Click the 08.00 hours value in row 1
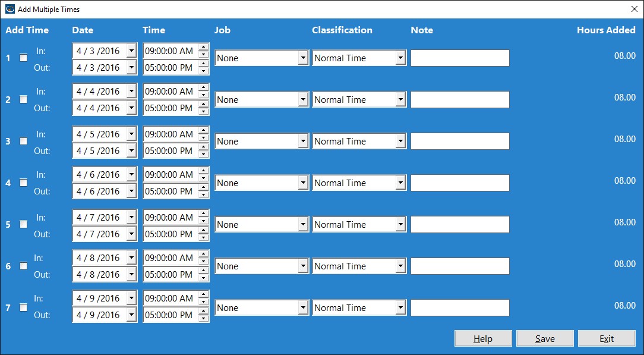This screenshot has width=644, height=355. pyautogui.click(x=625, y=56)
